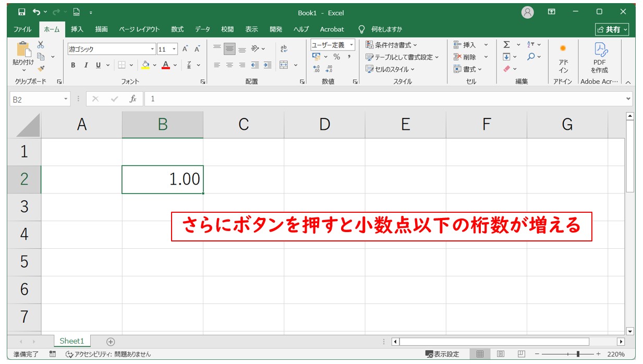Image resolution: width=643 pixels, height=364 pixels.
Task: Open the 削除 delete cells dropdown arrow
Action: (x=486, y=57)
